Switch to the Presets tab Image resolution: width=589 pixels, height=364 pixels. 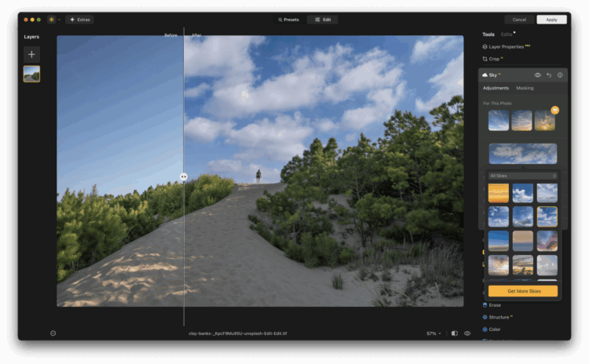[288, 19]
